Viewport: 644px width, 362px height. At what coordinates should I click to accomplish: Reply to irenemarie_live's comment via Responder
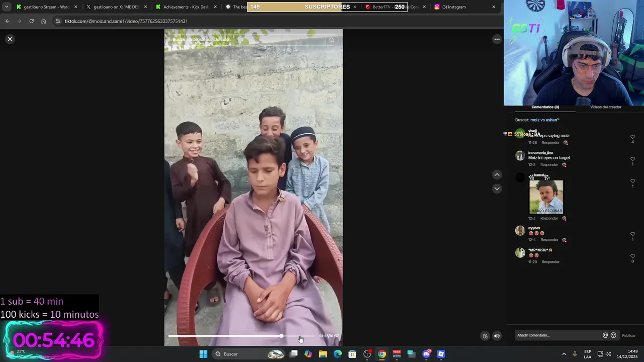click(x=549, y=165)
